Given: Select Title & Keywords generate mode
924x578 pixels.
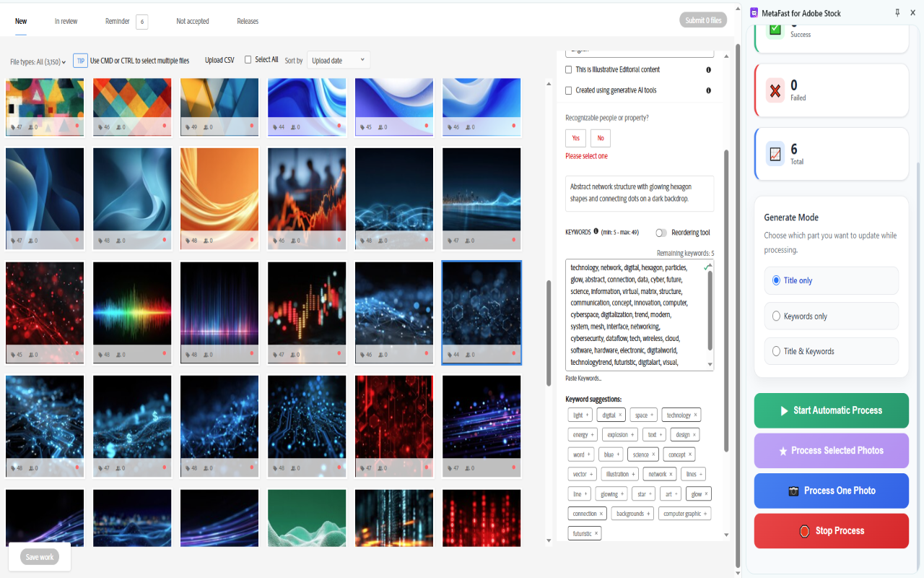Looking at the screenshot, I should [x=775, y=350].
